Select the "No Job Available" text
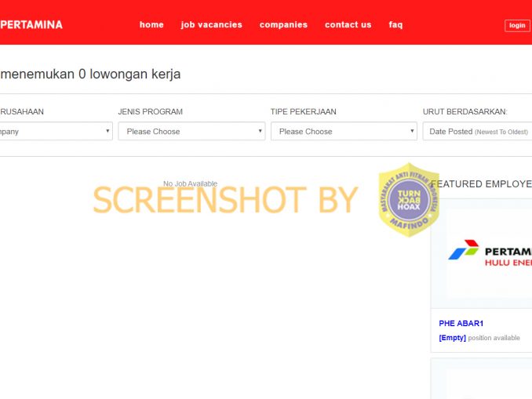The width and height of the screenshot is (532, 399). point(191,183)
